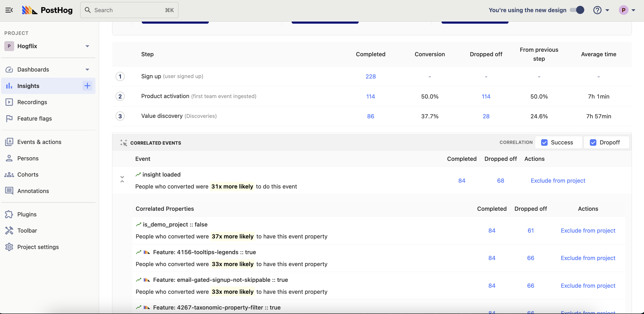Click the PostHog logo
The image size is (644, 314).
(x=47, y=10)
